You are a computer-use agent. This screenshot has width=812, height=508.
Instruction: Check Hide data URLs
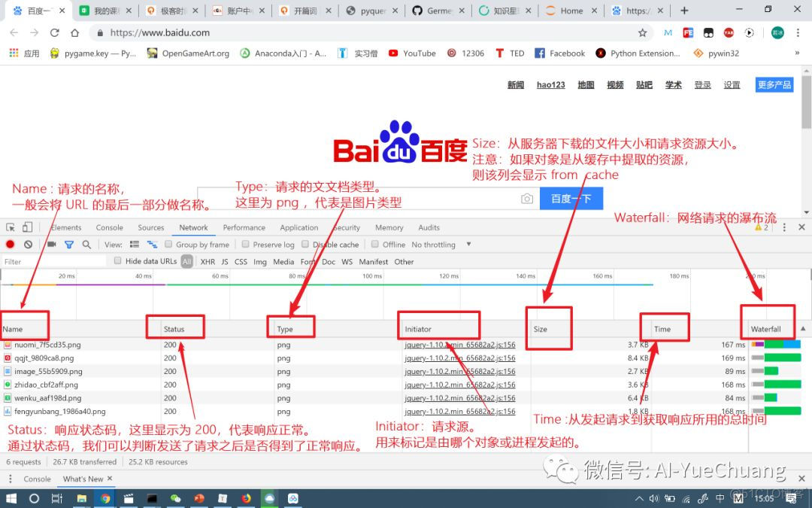click(117, 260)
